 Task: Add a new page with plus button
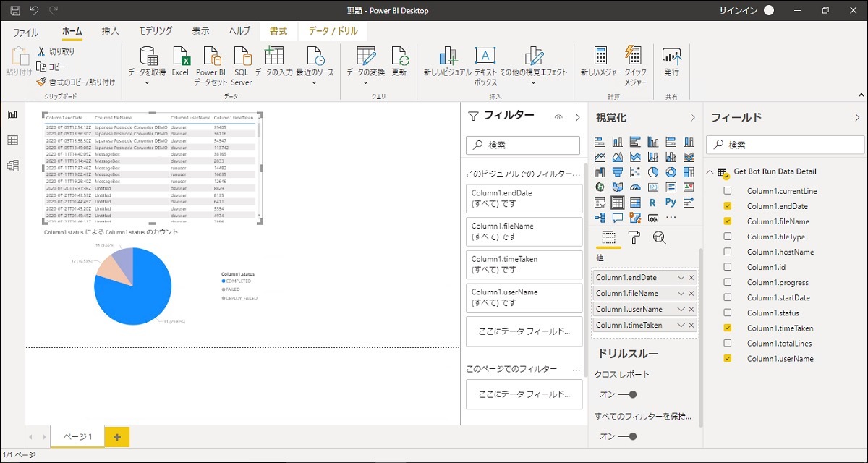tap(117, 437)
